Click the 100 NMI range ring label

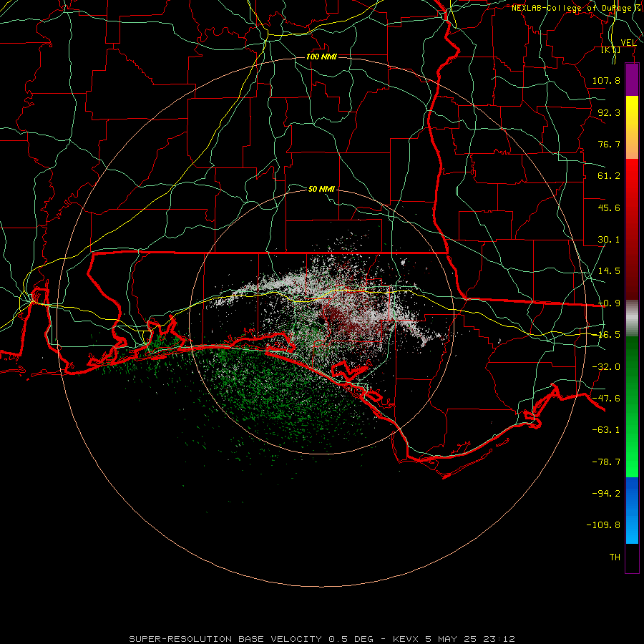pos(321,57)
